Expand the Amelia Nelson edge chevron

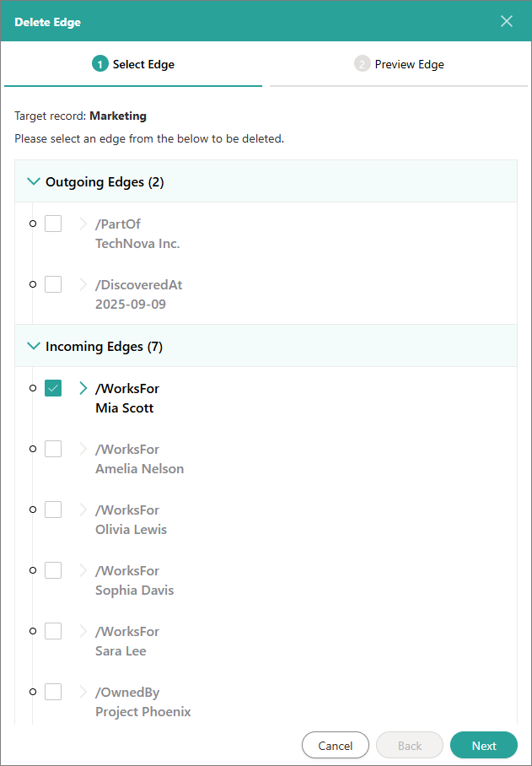point(83,449)
